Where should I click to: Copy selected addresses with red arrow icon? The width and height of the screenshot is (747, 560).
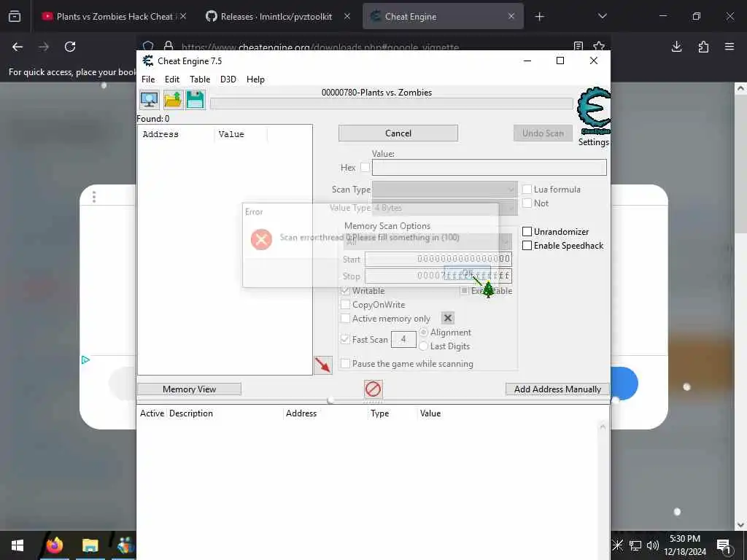tap(323, 365)
